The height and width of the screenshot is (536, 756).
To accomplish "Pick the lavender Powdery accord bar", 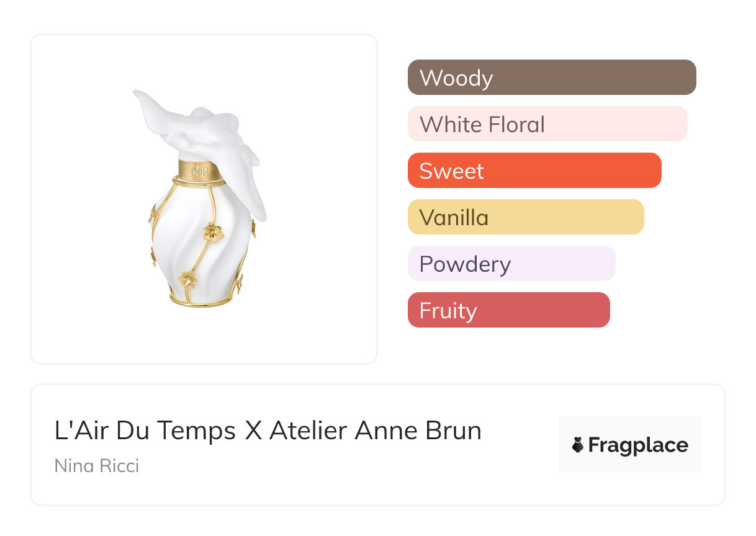I will coord(511,264).
